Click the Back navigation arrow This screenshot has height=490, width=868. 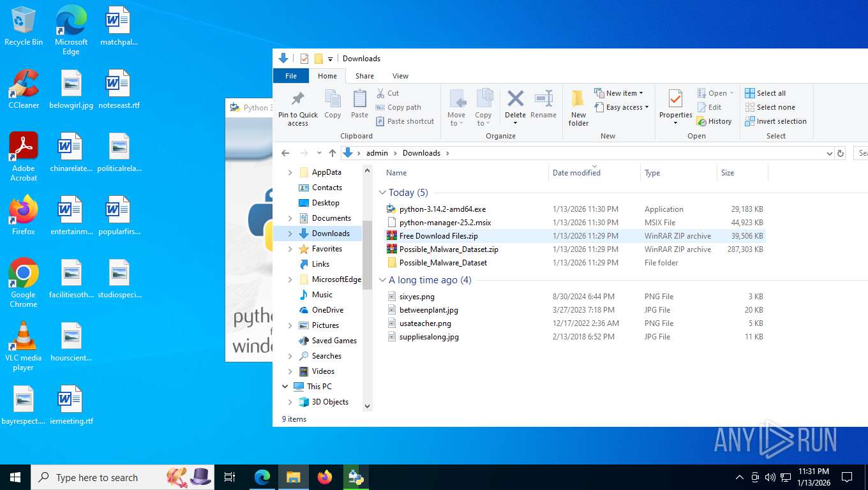[x=286, y=153]
